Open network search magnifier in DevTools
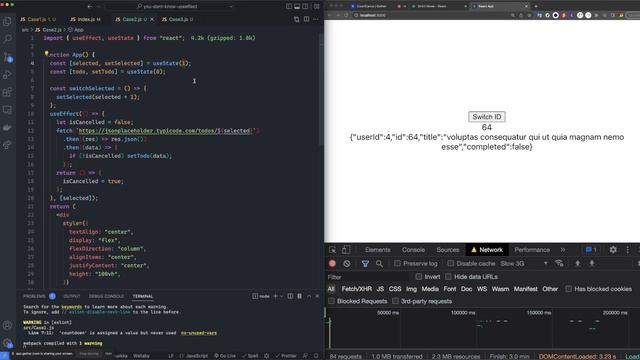The image size is (640, 360). click(379, 264)
